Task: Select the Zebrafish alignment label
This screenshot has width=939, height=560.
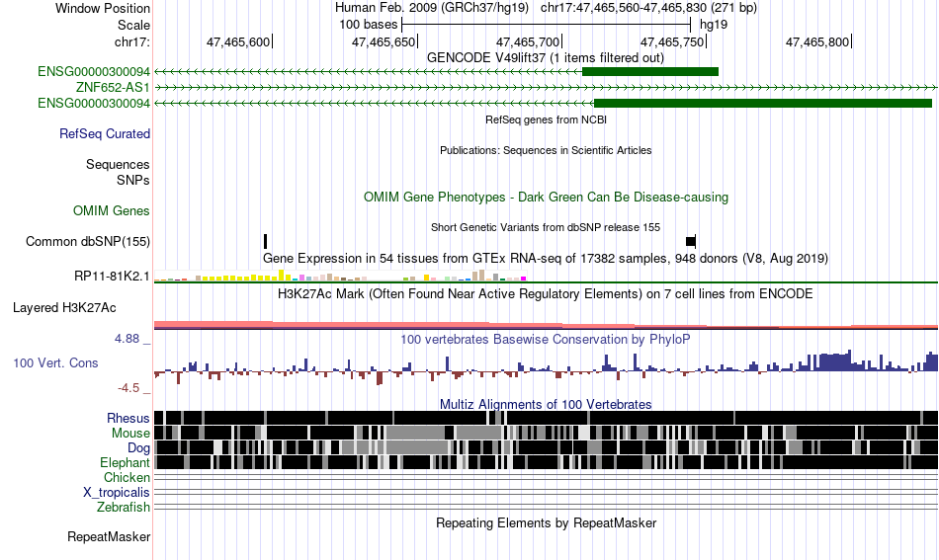Action: tap(124, 508)
